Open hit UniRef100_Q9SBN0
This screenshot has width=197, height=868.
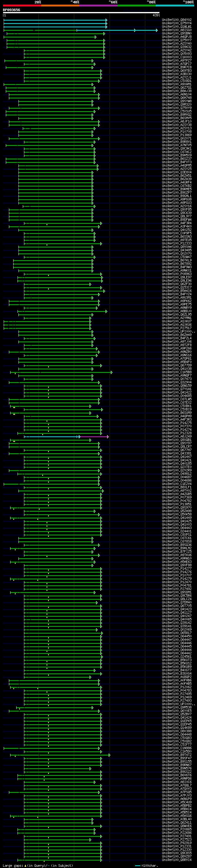point(177,33)
